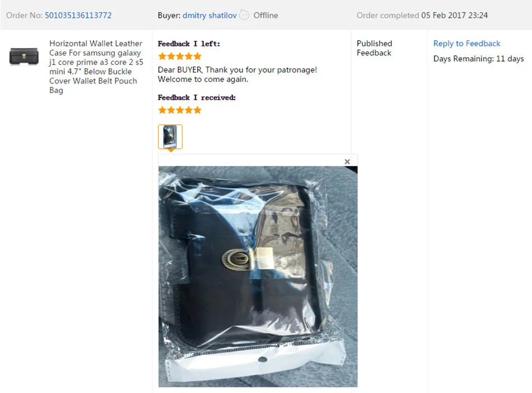Click last star under Feedback I received
532x393 pixels.
198,110
